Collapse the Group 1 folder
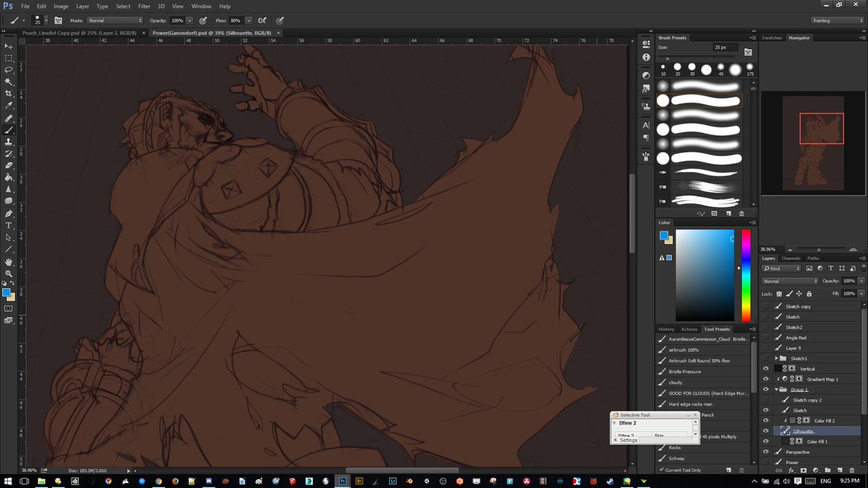868x488 pixels. point(776,390)
